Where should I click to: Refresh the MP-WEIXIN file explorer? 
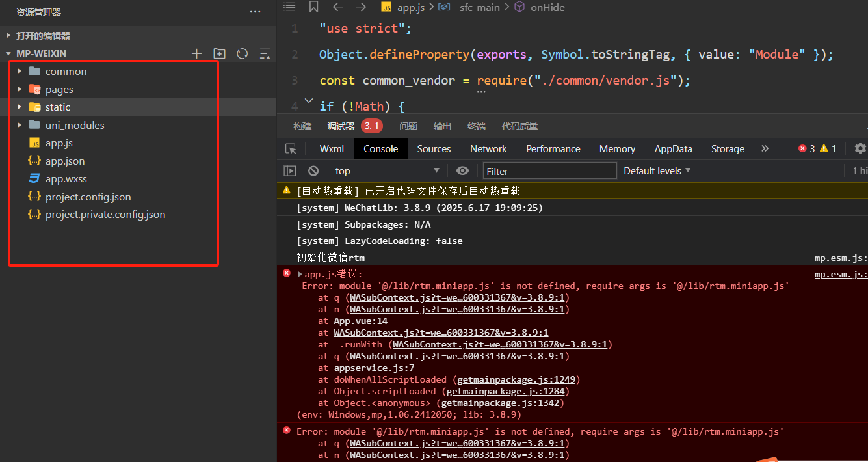(x=243, y=53)
